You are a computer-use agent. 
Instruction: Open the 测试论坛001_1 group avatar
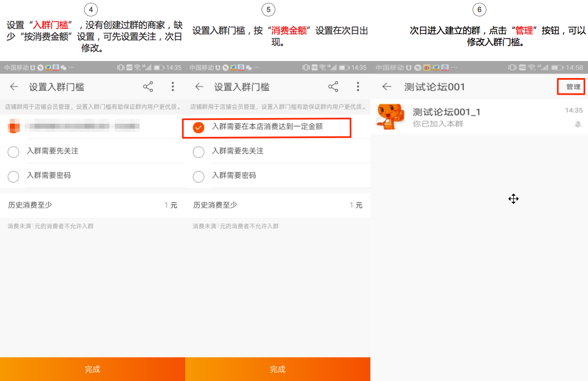pyautogui.click(x=390, y=117)
